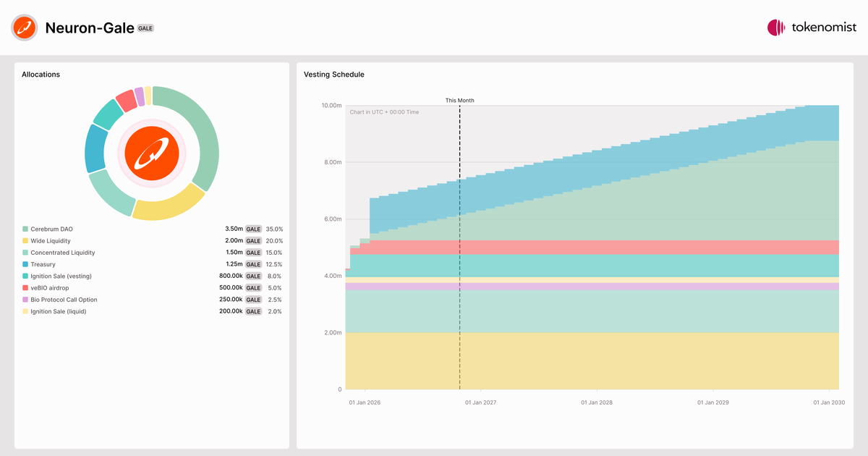Image resolution: width=868 pixels, height=456 pixels.
Task: Select the Concentrated Liquidity legend color swatch
Action: pos(25,253)
